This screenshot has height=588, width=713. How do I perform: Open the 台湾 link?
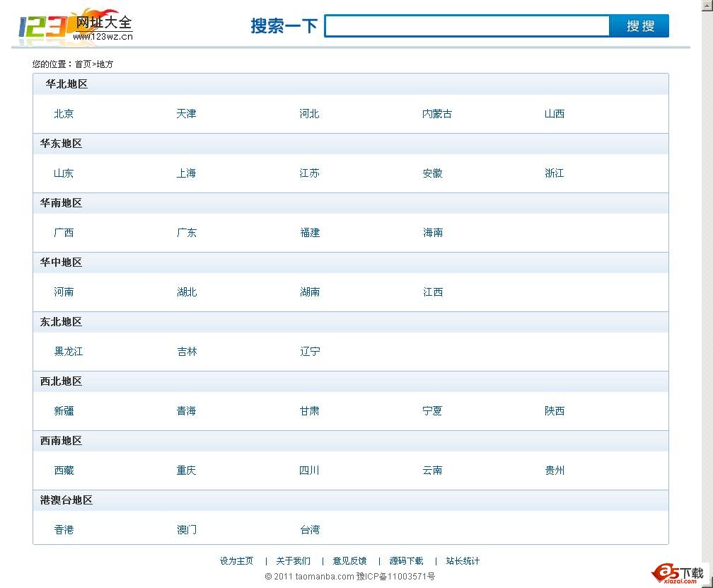pos(310,530)
